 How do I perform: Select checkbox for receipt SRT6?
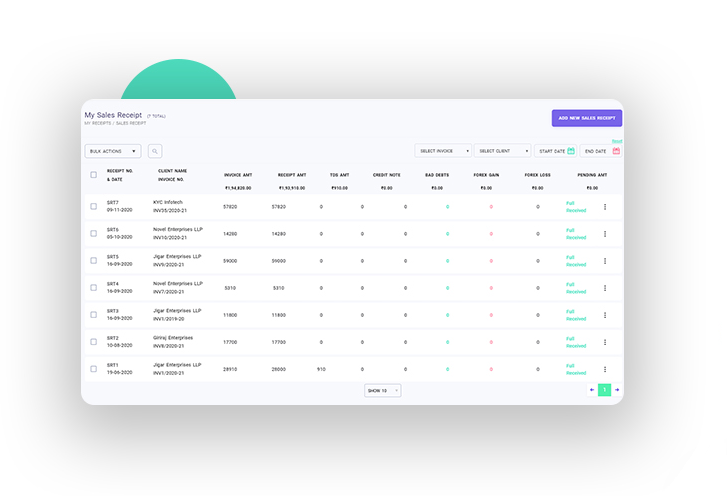[93, 234]
